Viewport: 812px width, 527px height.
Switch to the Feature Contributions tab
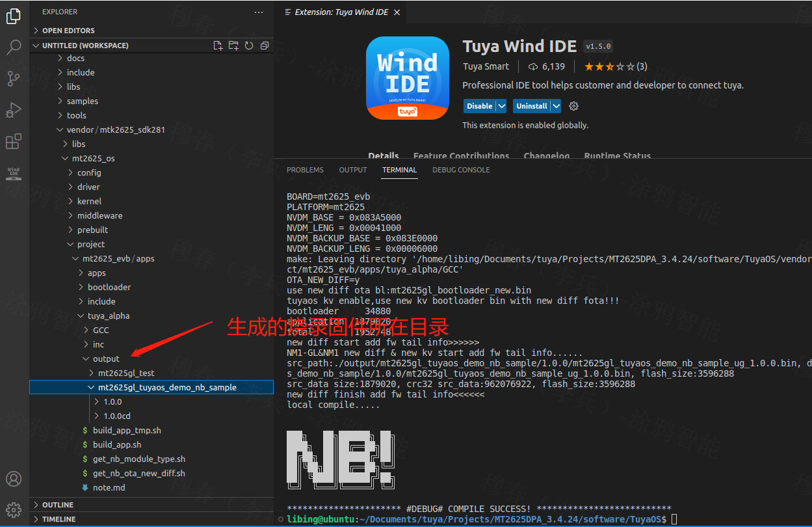point(462,155)
